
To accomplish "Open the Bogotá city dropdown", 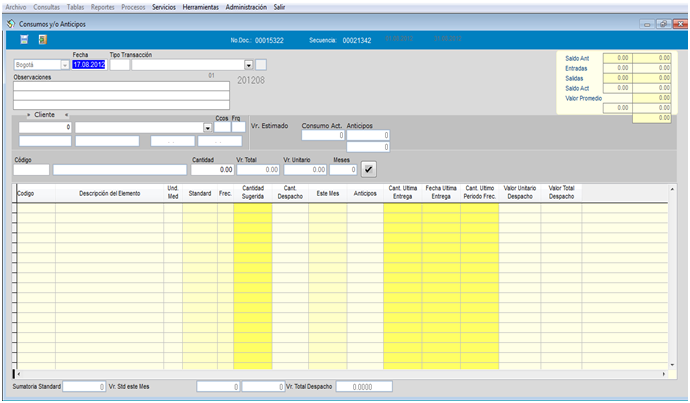I will click(x=65, y=65).
